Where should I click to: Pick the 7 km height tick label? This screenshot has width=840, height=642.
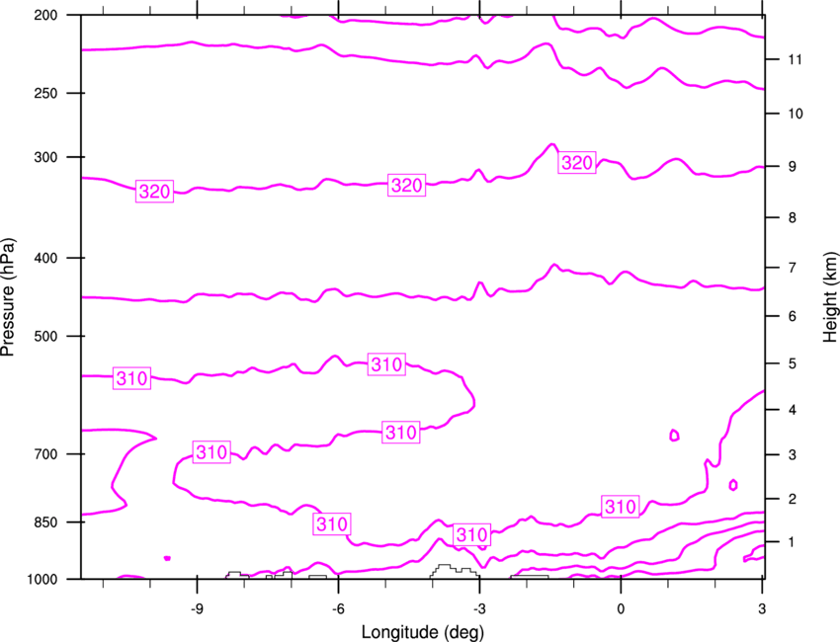793,268
